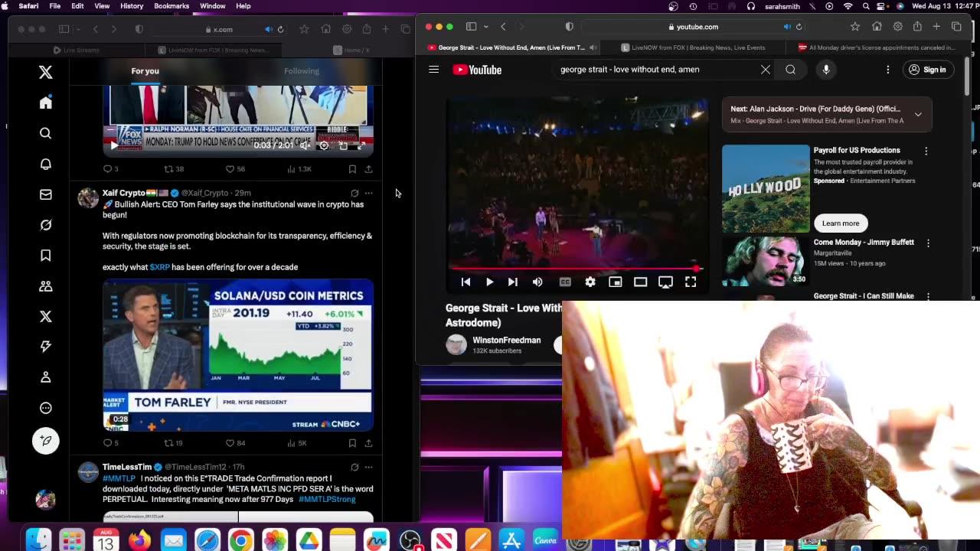Screen dimensions: 980x551
Task: Open WinstonFreedman channel link
Action: click(x=507, y=340)
